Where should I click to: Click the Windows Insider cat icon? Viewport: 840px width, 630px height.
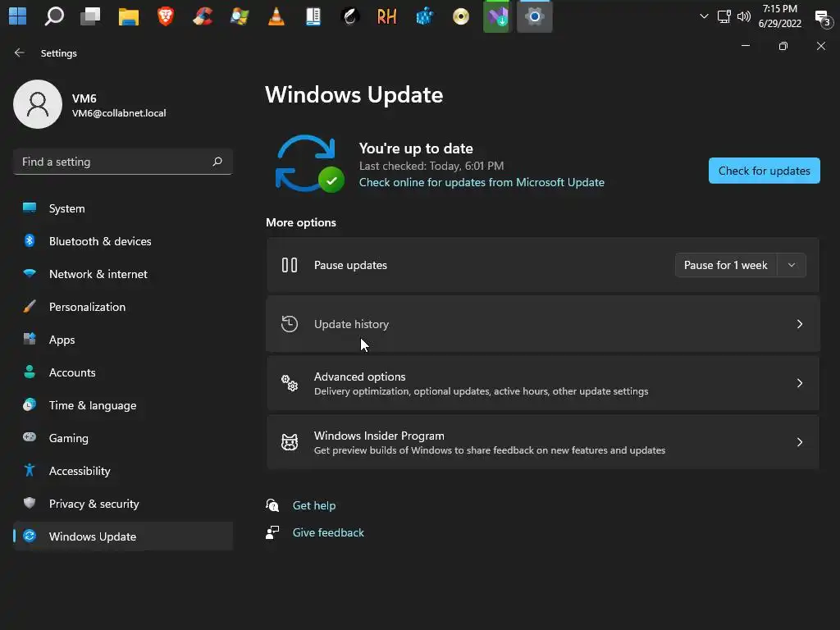[290, 442]
